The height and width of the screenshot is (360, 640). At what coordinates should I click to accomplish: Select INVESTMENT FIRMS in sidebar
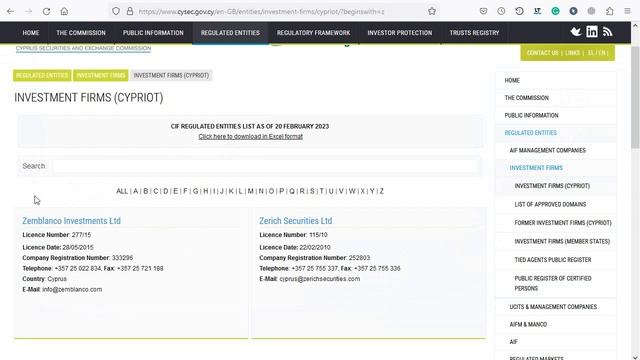coord(536,168)
